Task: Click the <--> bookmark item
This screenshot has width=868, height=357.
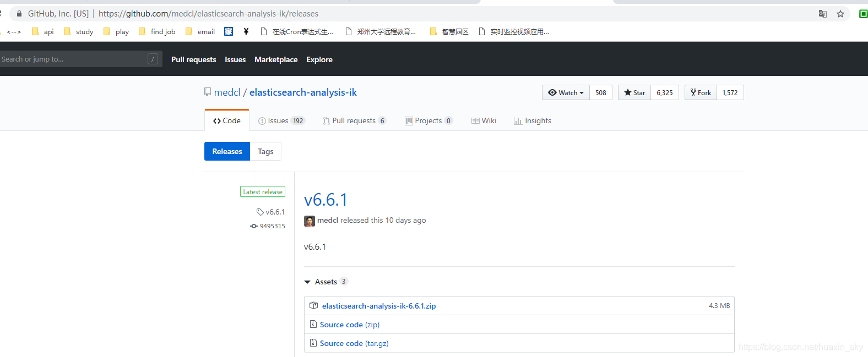Action: pyautogui.click(x=13, y=32)
